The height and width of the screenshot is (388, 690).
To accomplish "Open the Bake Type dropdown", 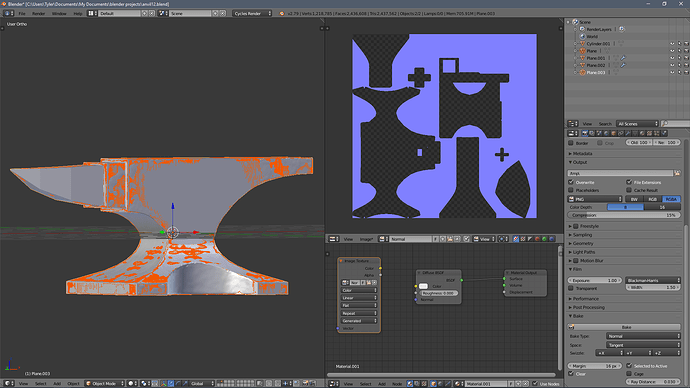I will [x=643, y=336].
